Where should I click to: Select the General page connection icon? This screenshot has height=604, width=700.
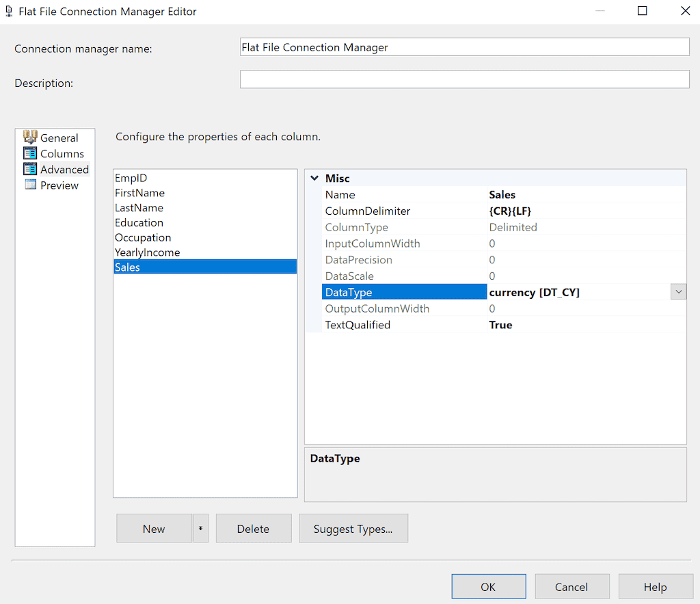click(x=31, y=137)
